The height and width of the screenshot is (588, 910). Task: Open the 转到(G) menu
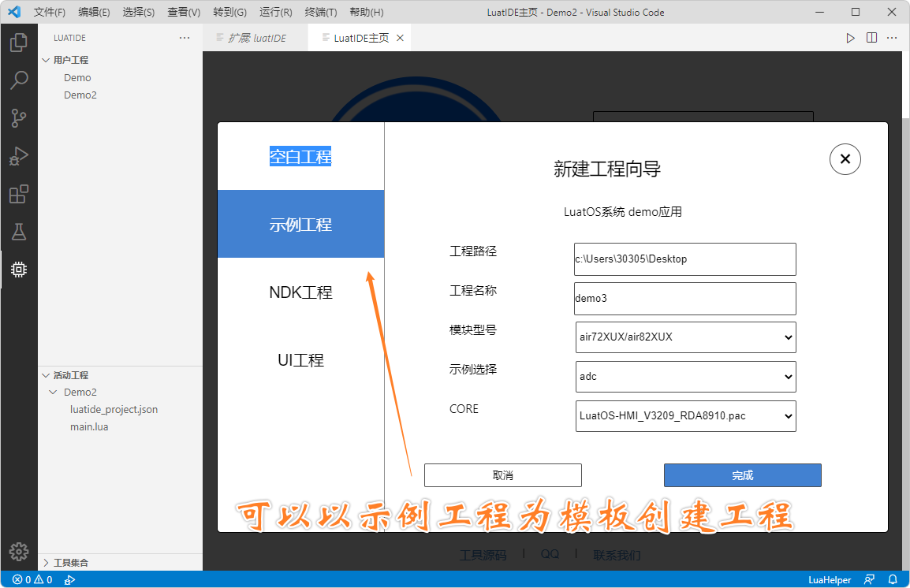click(x=229, y=12)
